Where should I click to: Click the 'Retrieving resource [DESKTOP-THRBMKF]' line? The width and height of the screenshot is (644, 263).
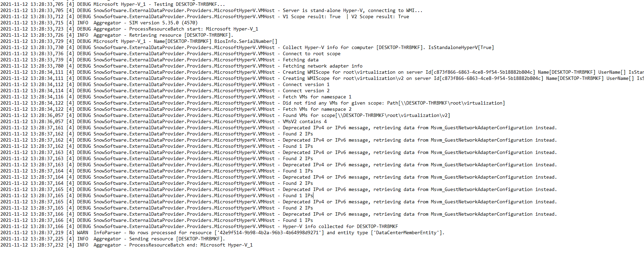(117, 35)
